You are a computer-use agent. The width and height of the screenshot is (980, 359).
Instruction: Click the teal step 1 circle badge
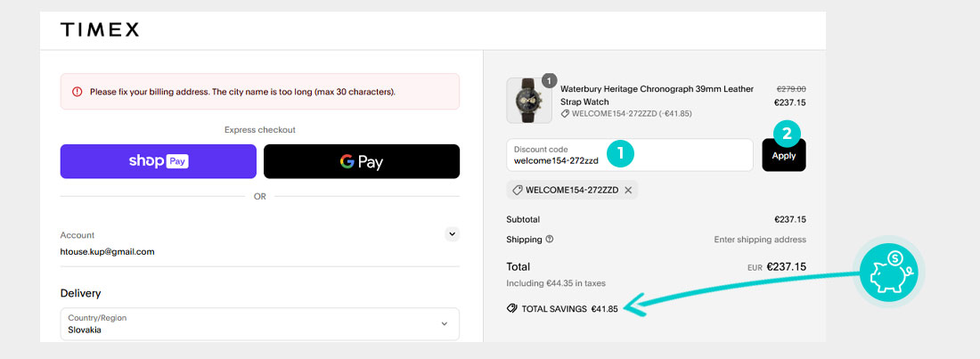click(x=620, y=153)
